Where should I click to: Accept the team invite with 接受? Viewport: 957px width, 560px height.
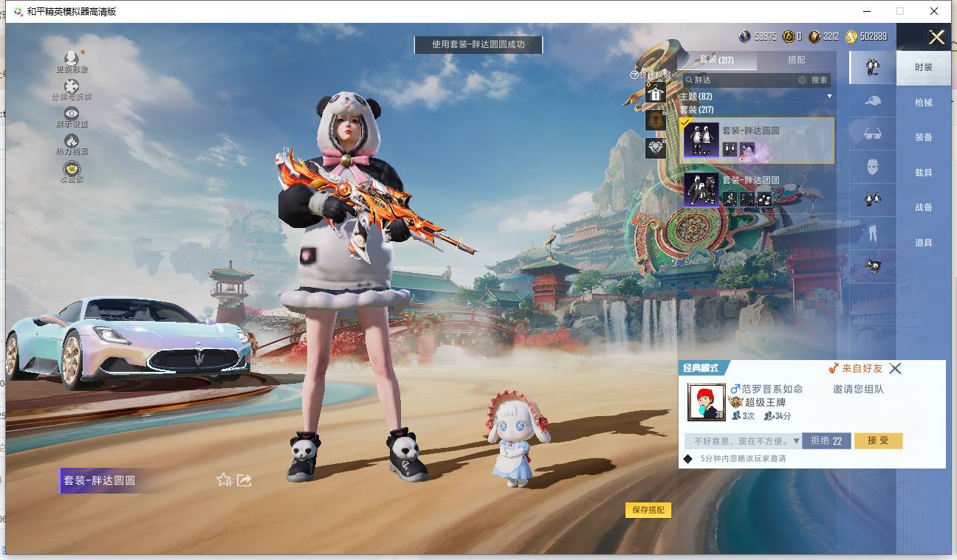(x=878, y=440)
